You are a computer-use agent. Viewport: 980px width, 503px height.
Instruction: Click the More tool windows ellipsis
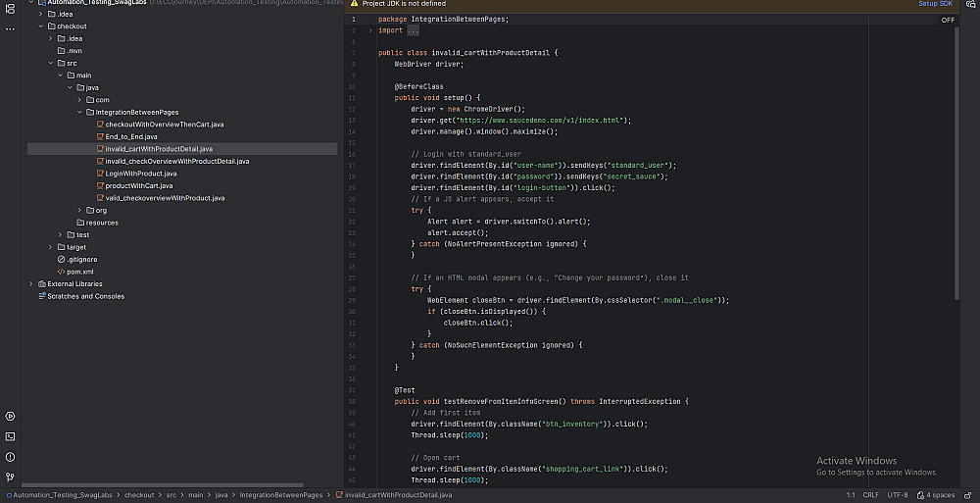coord(10,29)
